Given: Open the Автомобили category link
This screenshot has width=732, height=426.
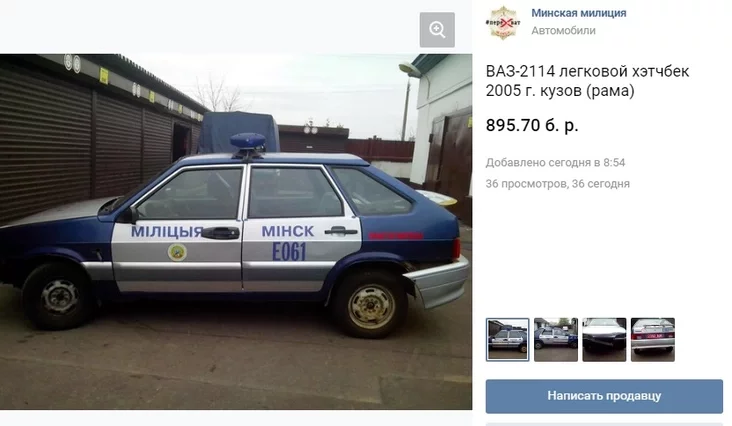Looking at the screenshot, I should (563, 31).
